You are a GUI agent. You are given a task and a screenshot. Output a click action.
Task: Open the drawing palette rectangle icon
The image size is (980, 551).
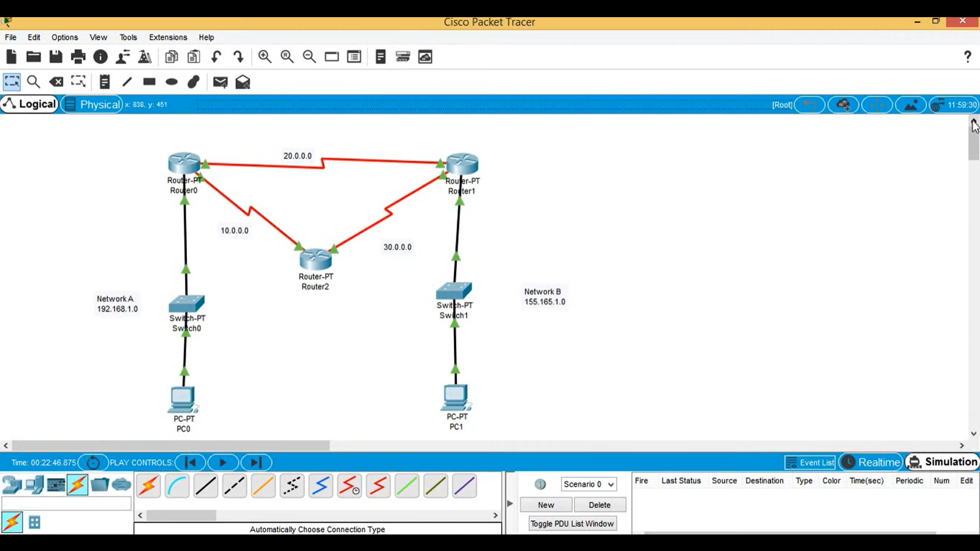point(331,57)
